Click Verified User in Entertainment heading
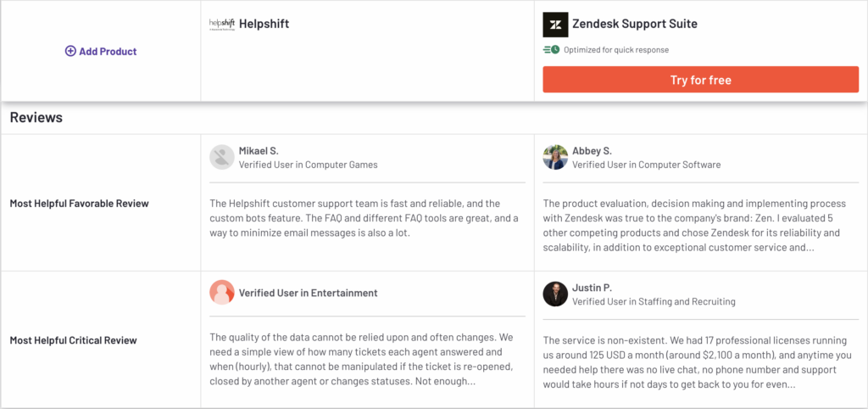 pos(308,293)
